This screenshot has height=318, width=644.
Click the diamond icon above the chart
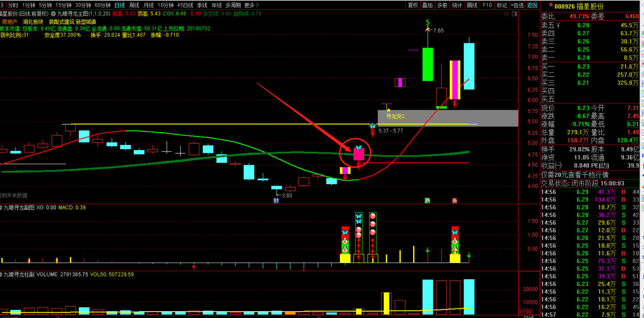[506, 14]
